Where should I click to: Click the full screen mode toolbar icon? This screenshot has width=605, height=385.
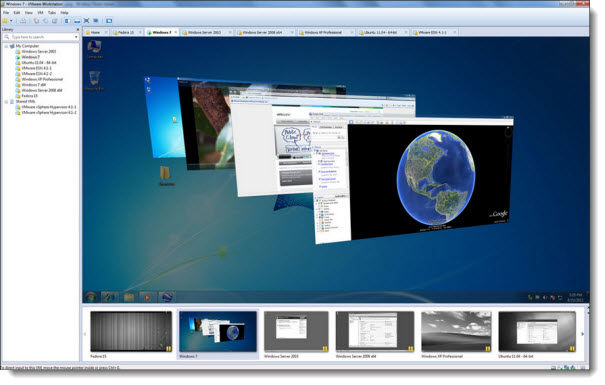pyautogui.click(x=86, y=21)
